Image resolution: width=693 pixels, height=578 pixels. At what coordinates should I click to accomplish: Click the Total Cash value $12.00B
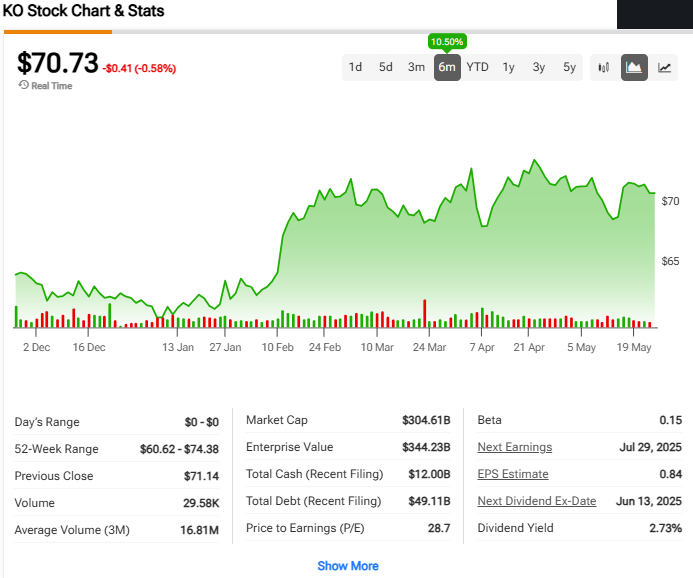click(x=429, y=474)
